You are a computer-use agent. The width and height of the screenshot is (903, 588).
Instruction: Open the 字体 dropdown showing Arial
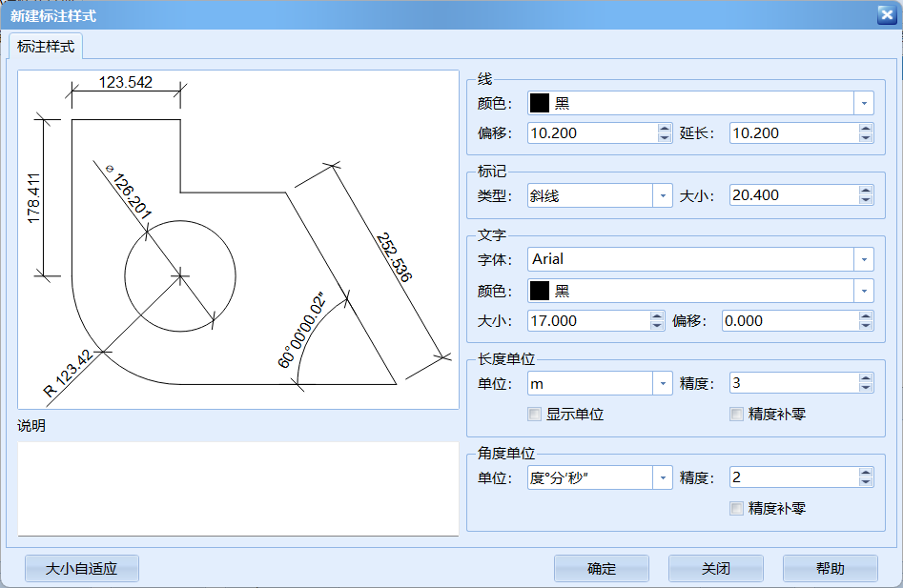[x=864, y=258]
